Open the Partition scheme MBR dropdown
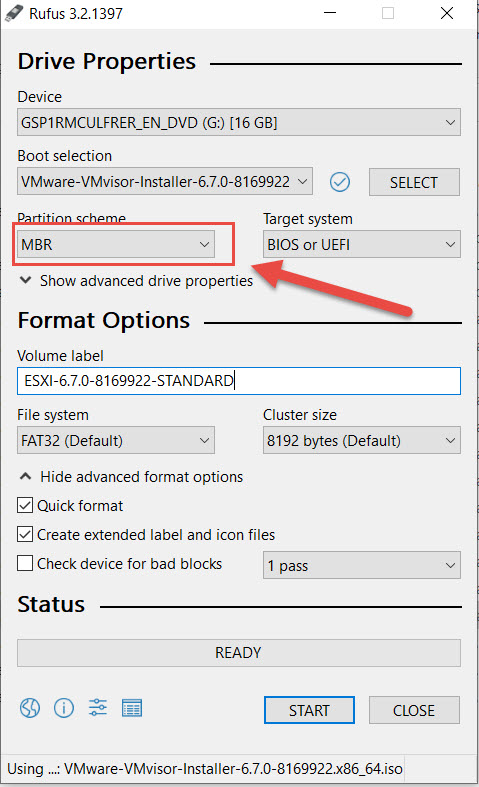 [x=116, y=244]
